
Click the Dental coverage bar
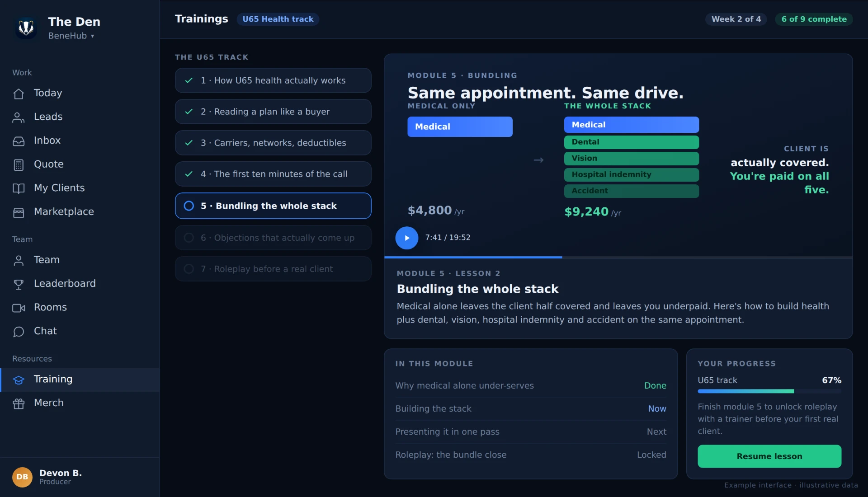[x=632, y=142]
